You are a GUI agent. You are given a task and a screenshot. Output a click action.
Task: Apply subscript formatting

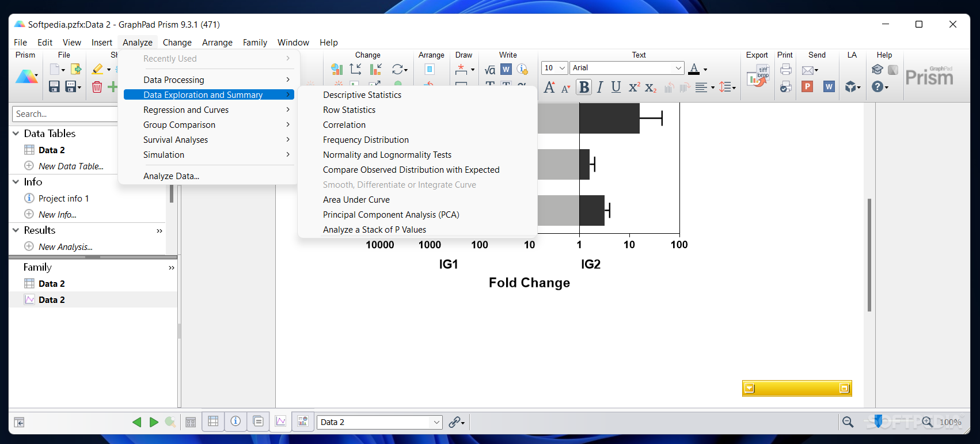pos(651,88)
